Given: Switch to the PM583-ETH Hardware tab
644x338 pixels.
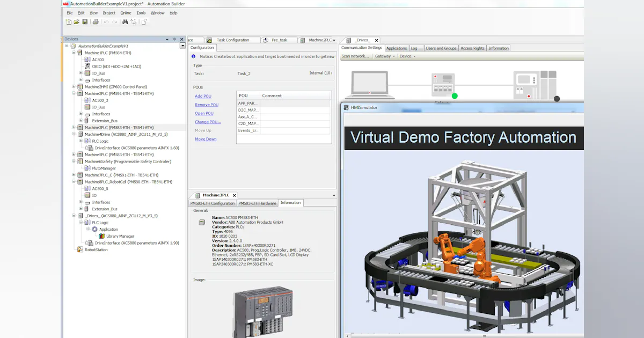Looking at the screenshot, I should (257, 203).
